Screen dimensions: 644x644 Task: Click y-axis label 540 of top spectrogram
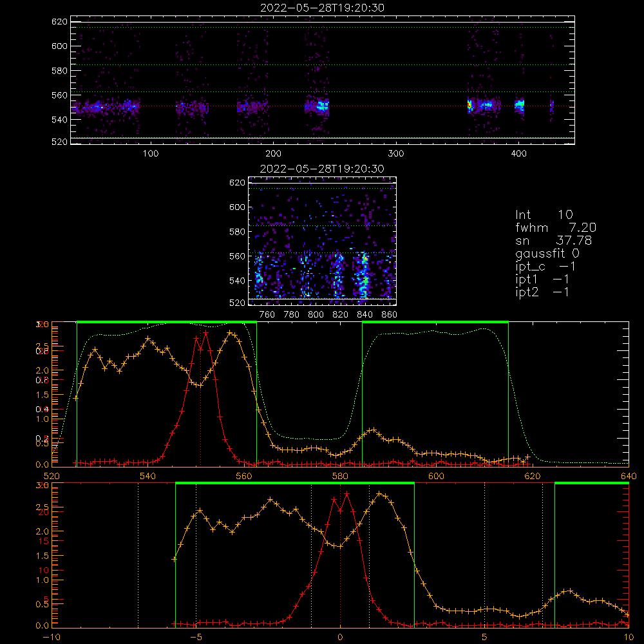pyautogui.click(x=59, y=120)
